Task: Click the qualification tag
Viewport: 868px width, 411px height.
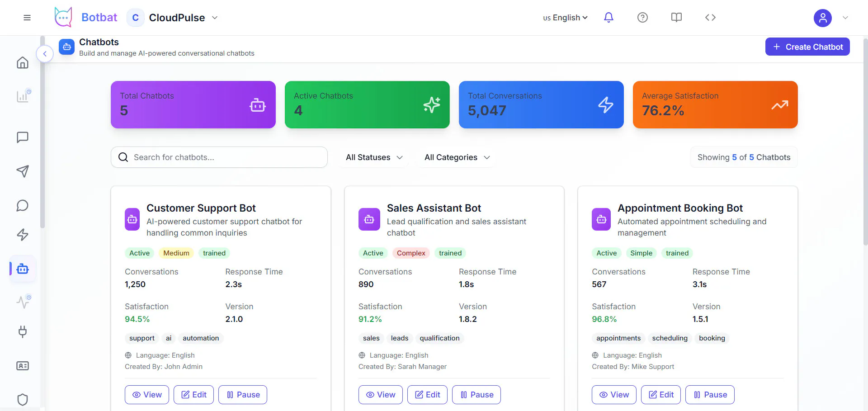Action: click(439, 338)
